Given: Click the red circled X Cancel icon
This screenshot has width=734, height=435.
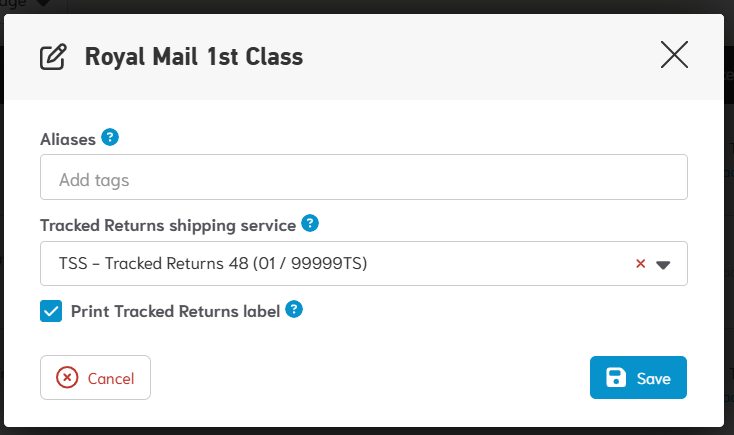Looking at the screenshot, I should pos(67,378).
